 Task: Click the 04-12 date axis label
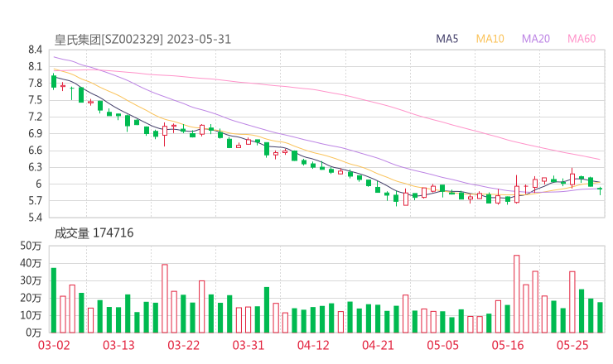coord(313,345)
